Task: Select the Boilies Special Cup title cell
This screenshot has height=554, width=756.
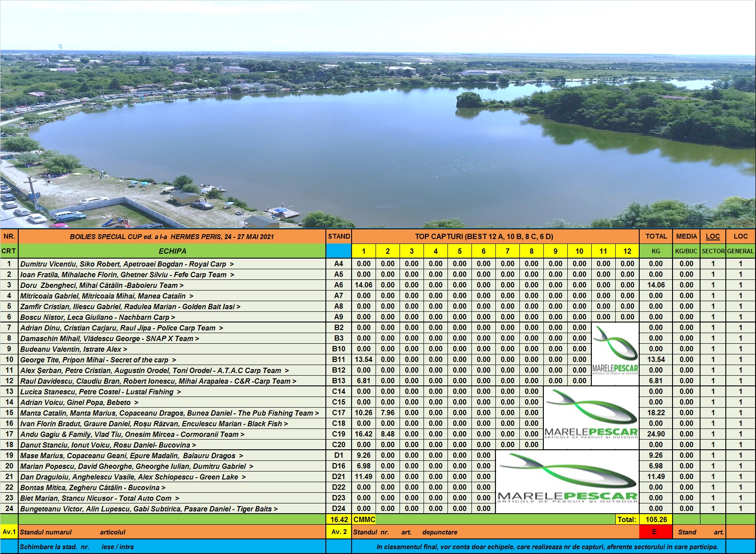Action: [x=172, y=236]
